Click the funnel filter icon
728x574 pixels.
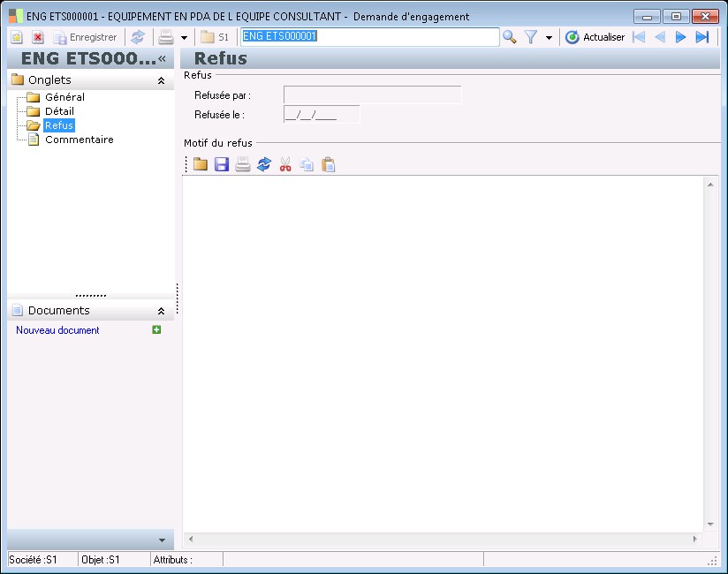tap(531, 37)
